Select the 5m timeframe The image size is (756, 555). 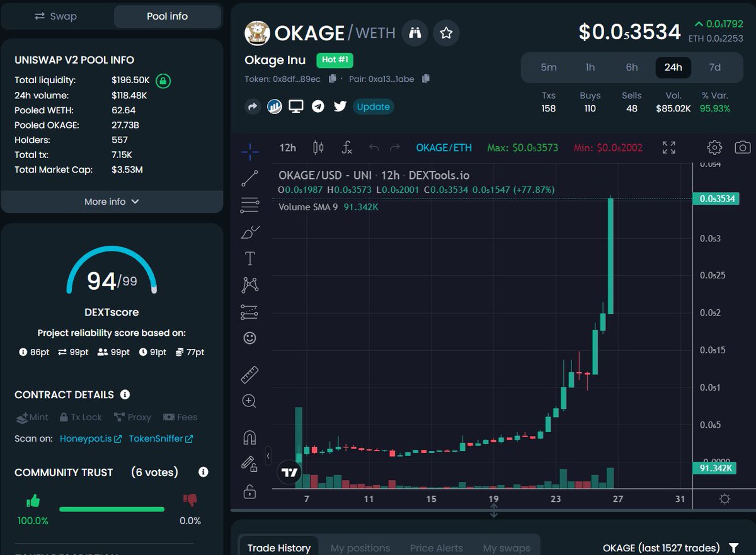[x=549, y=67]
